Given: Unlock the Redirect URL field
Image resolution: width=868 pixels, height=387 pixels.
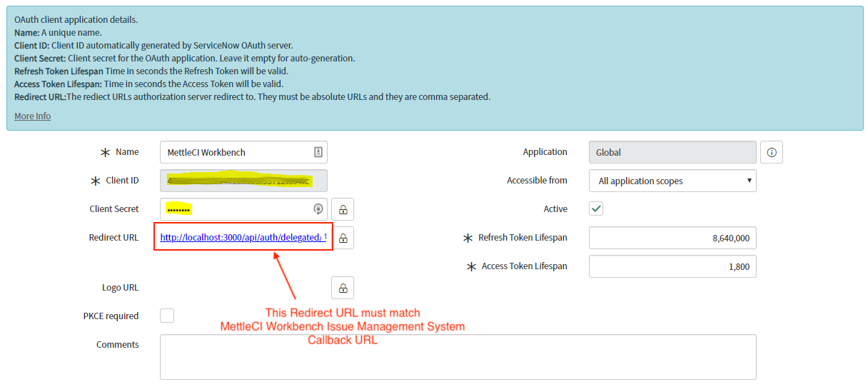Looking at the screenshot, I should tap(343, 238).
